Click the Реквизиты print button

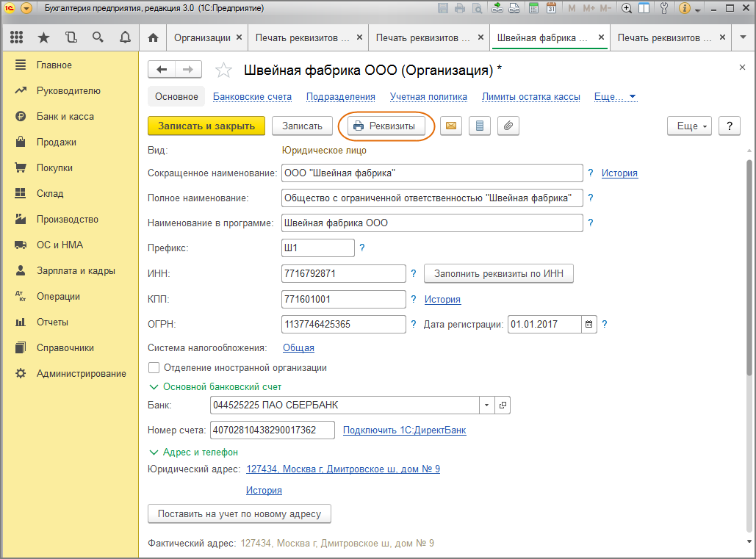(x=386, y=126)
